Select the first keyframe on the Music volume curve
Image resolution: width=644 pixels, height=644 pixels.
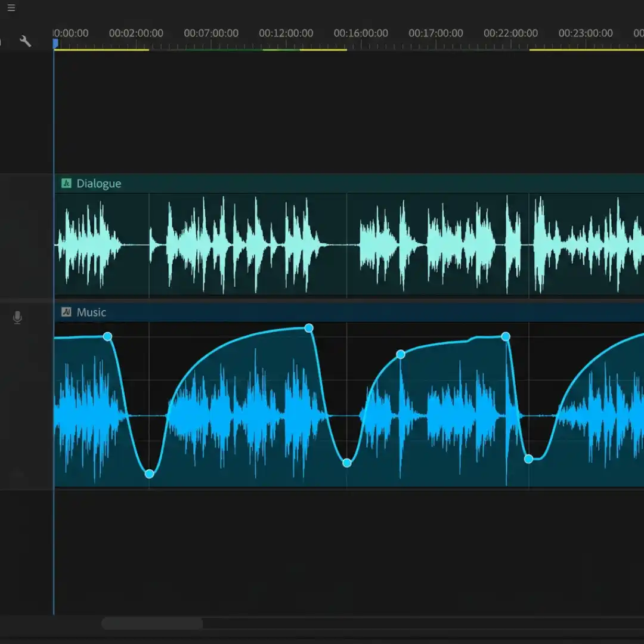click(107, 337)
